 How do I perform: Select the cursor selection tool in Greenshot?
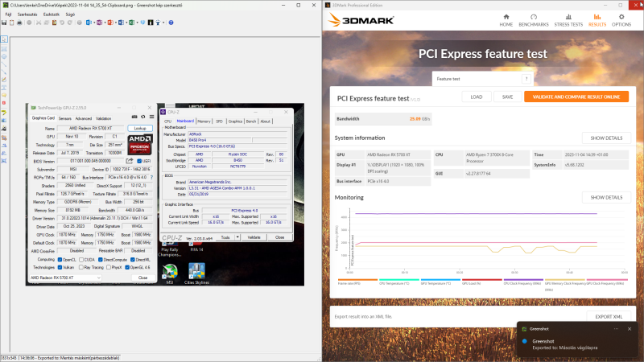pyautogui.click(x=4, y=39)
